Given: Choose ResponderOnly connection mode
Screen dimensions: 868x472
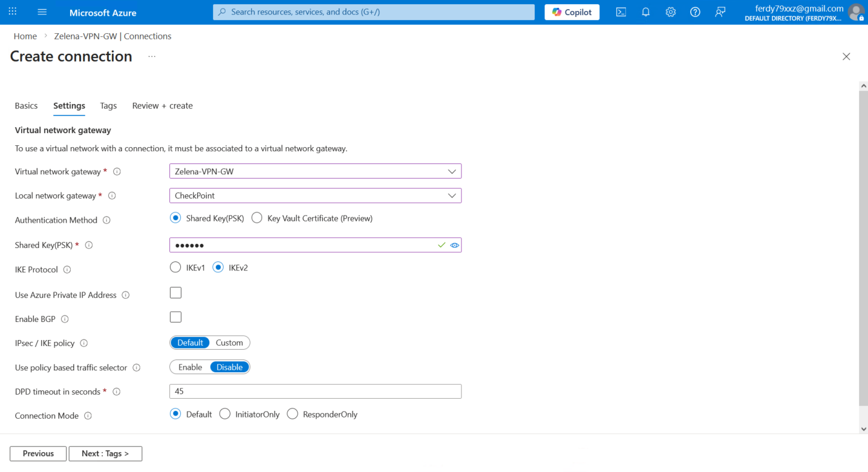Looking at the screenshot, I should pos(293,414).
